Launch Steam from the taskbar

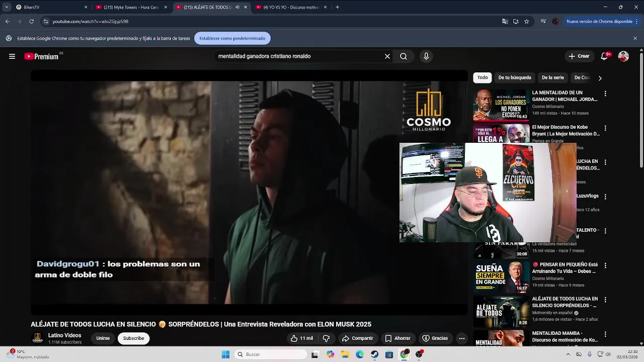(x=374, y=354)
